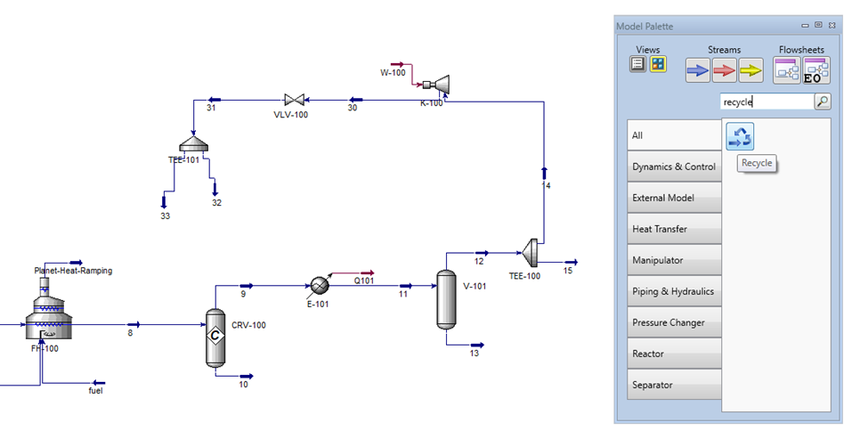The width and height of the screenshot is (868, 431).
Task: Select the TEE-100 splitter block
Action: coord(530,253)
